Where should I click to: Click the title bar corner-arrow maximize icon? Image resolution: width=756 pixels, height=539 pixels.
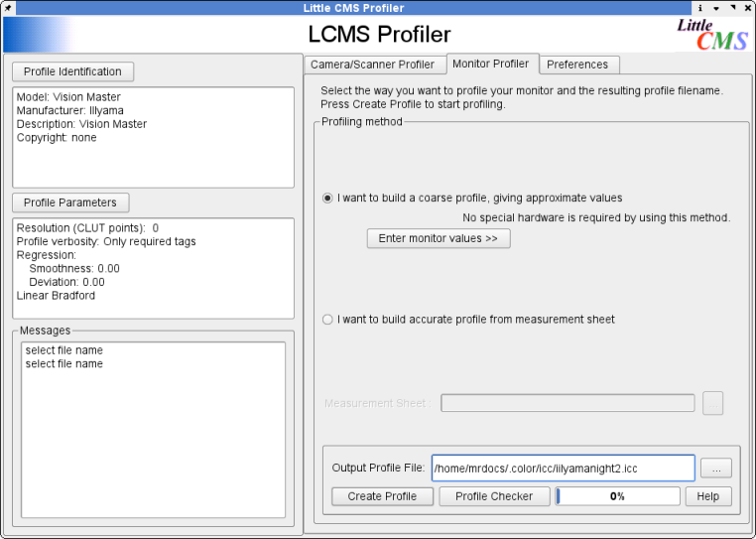point(732,8)
